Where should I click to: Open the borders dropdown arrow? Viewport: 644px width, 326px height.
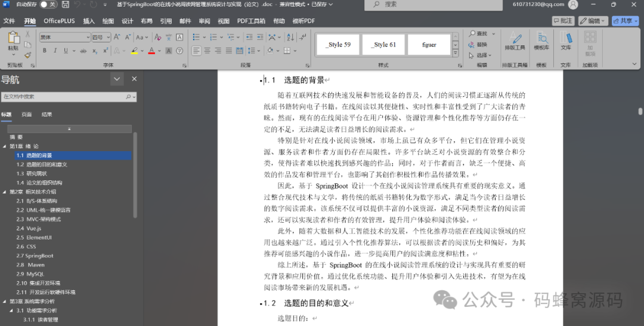(295, 51)
